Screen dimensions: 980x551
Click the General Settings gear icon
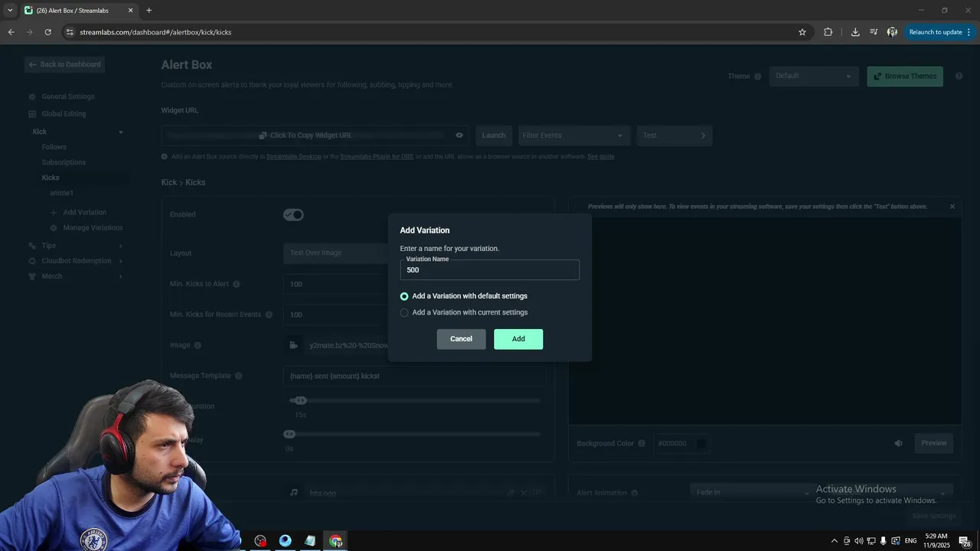(x=32, y=97)
